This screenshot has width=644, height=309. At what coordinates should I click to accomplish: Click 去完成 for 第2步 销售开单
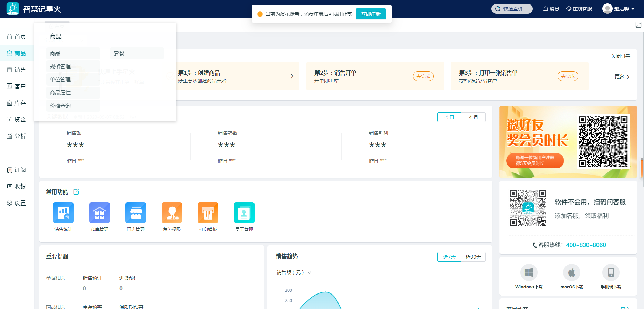coord(423,76)
